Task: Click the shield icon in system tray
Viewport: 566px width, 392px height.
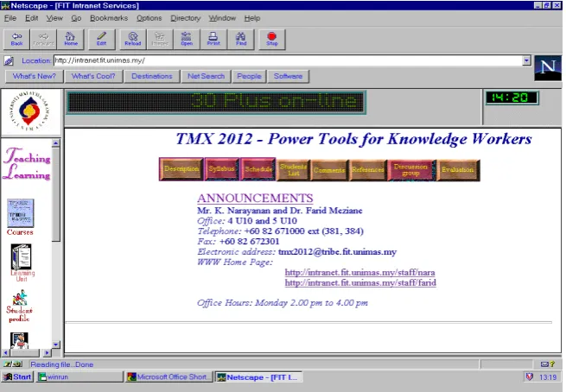Action: 529,376
